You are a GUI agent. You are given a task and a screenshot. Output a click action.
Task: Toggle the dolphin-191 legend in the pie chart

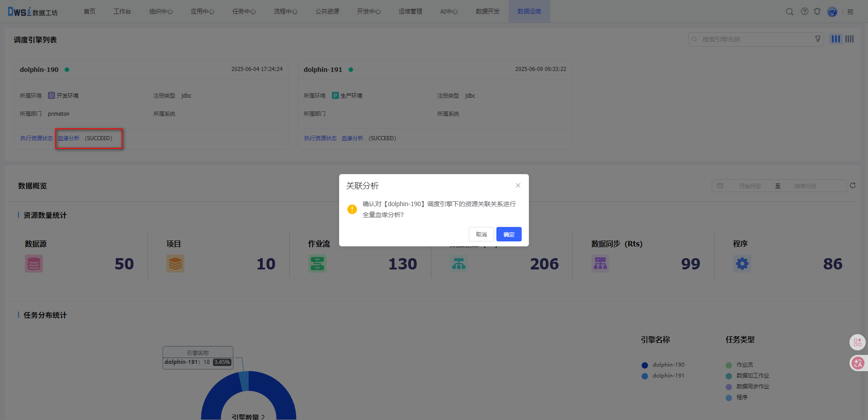(668, 375)
